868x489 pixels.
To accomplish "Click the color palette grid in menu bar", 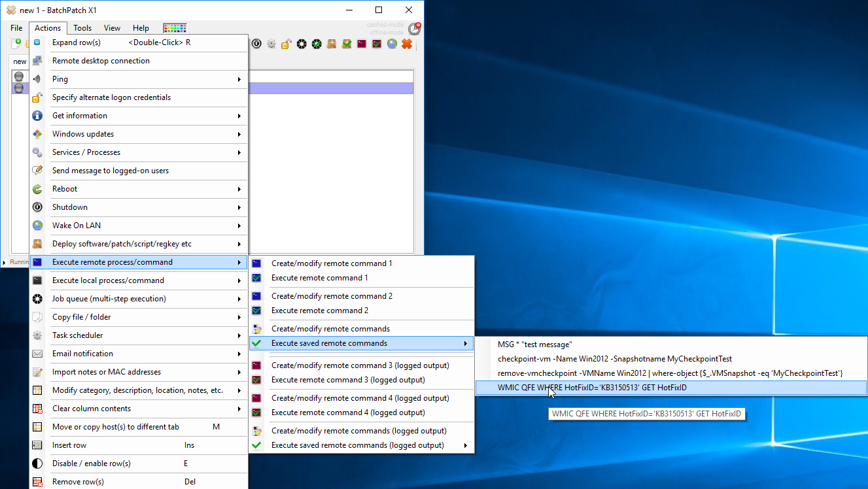I will (175, 28).
